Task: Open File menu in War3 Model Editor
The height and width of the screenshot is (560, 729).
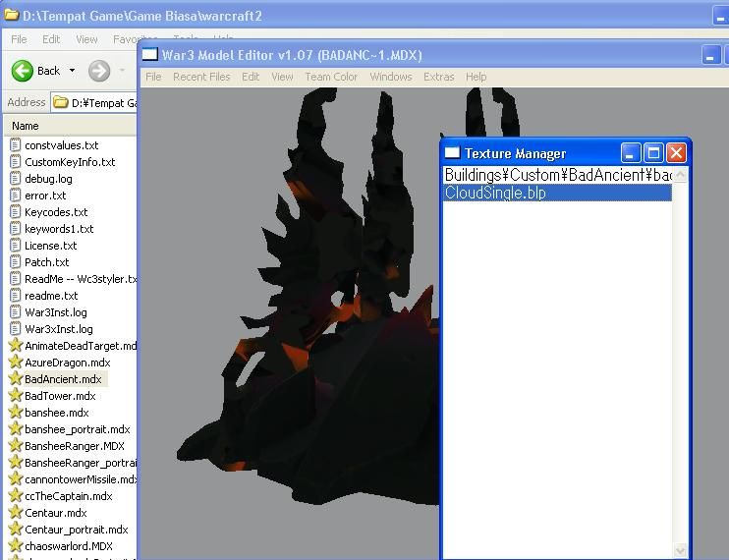Action: (153, 77)
